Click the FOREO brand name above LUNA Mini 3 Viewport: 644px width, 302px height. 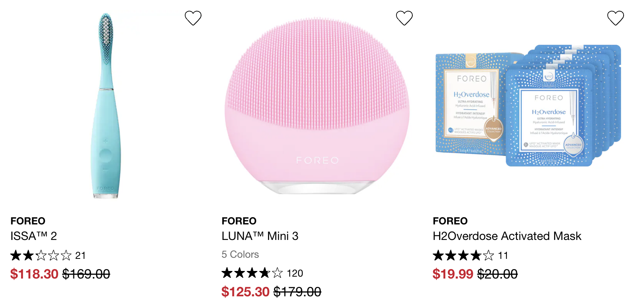(x=239, y=221)
